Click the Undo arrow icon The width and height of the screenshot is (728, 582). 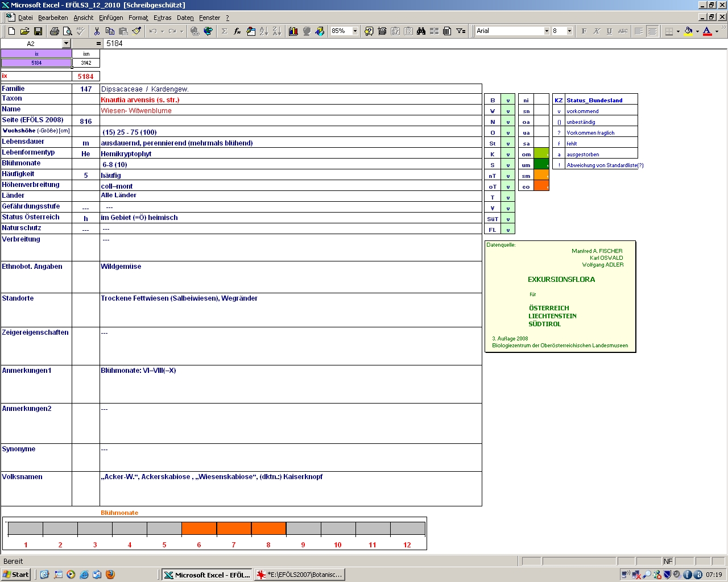click(152, 31)
